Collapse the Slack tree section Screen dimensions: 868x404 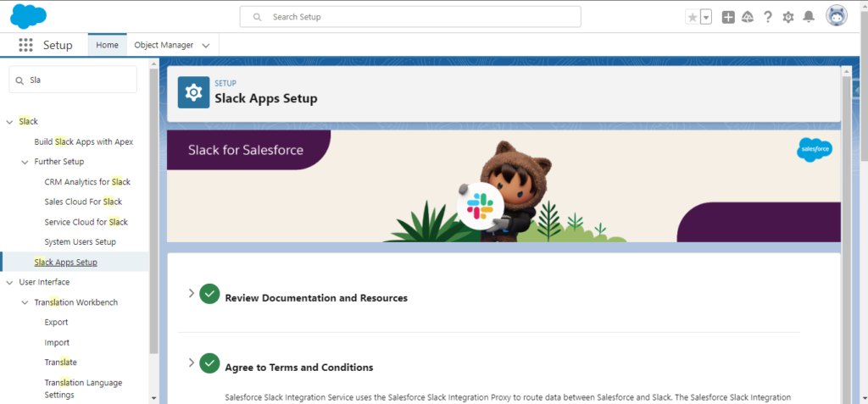[9, 122]
